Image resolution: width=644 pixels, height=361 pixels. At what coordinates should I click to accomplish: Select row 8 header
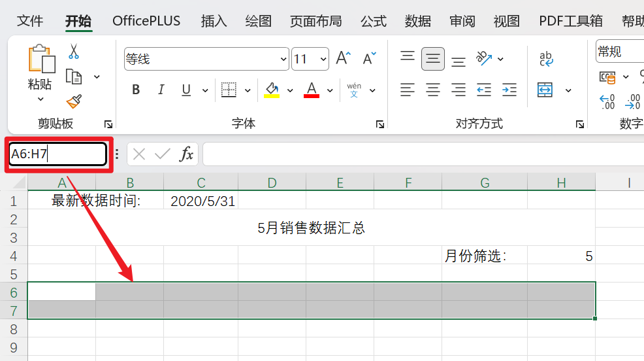tap(14, 330)
